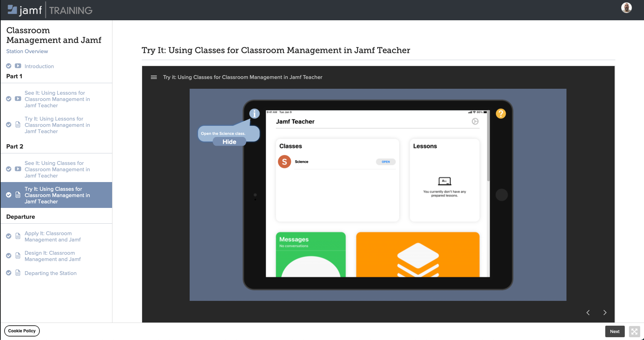The height and width of the screenshot is (340, 644).
Task: Click the document icon for Try It: Using Lessons
Action: tap(18, 124)
